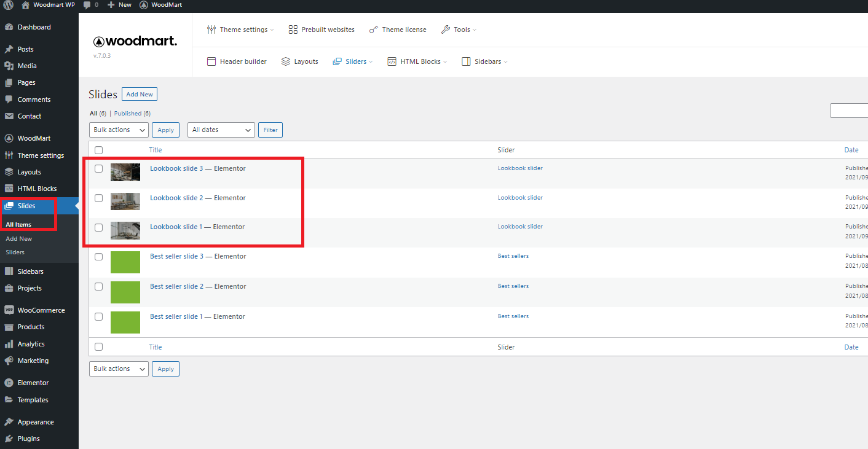Click the Theme settings sliders icon in sidebar
The width and height of the screenshot is (868, 449).
click(9, 155)
